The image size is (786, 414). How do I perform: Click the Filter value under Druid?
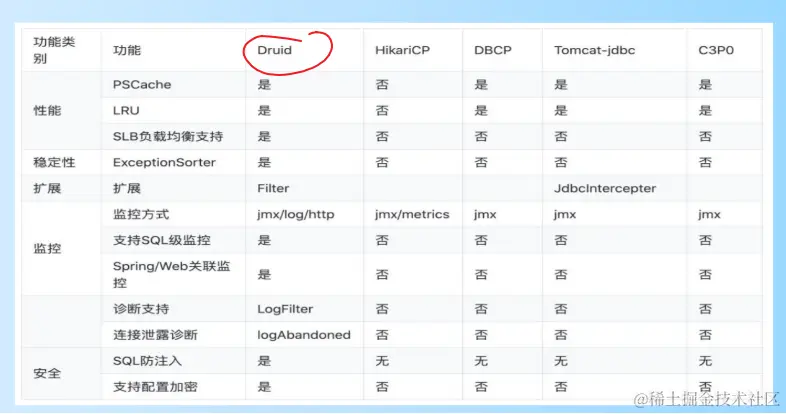pyautogui.click(x=273, y=188)
